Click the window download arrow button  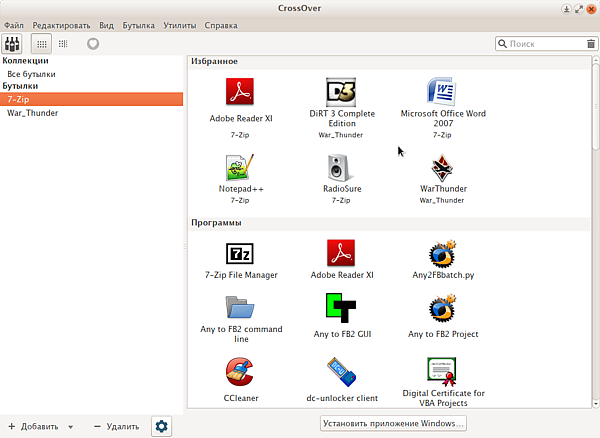click(566, 9)
